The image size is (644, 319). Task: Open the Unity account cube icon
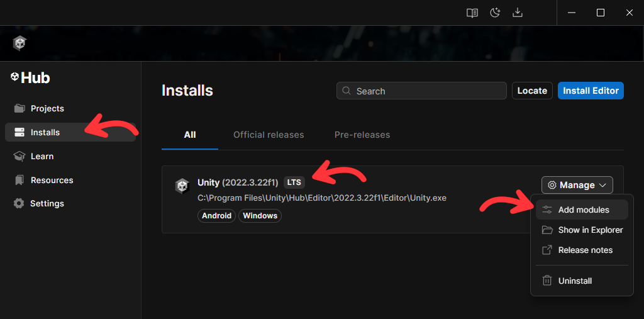click(x=19, y=43)
